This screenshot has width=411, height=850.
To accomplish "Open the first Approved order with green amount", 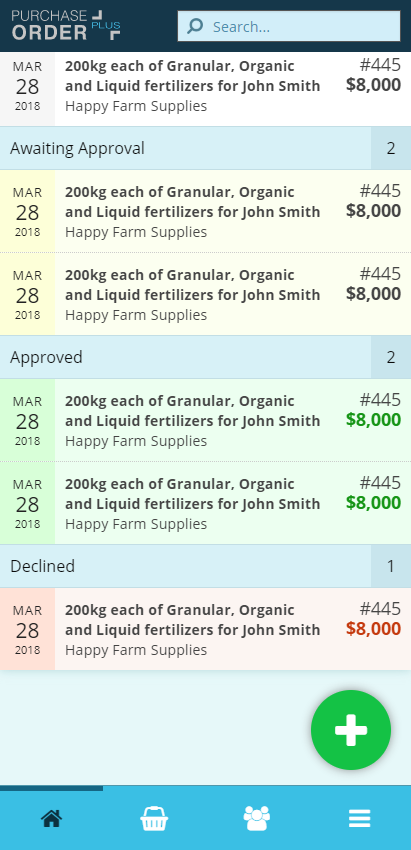I will [206, 421].
